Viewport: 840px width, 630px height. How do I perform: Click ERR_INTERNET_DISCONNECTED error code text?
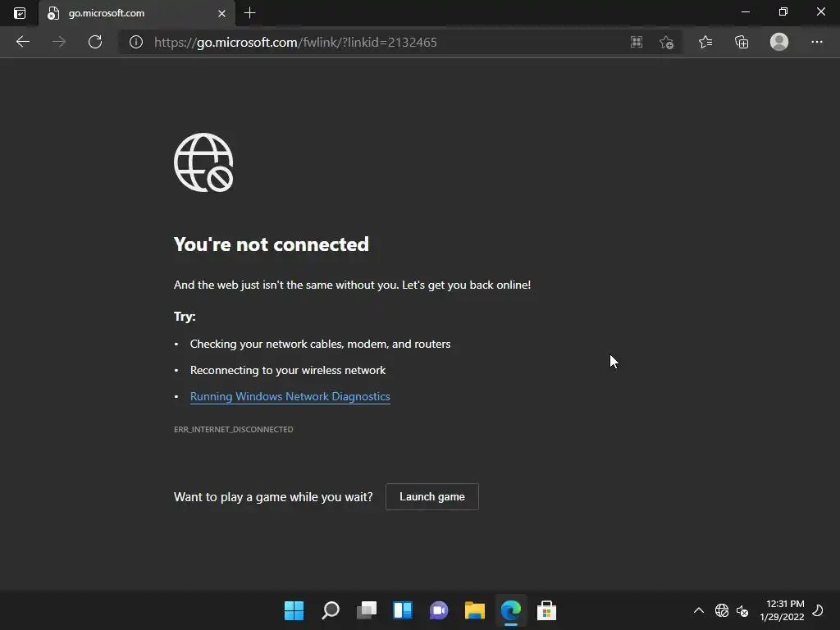pos(234,429)
